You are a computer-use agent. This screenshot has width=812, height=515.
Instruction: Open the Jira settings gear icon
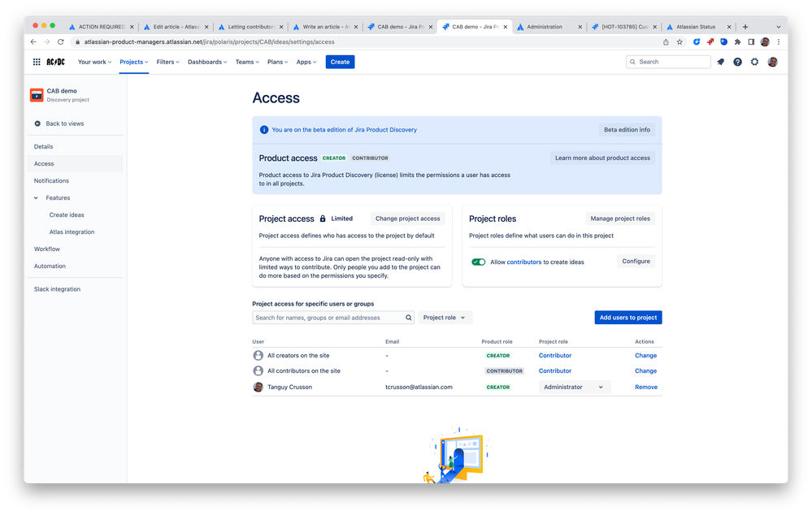coord(754,62)
